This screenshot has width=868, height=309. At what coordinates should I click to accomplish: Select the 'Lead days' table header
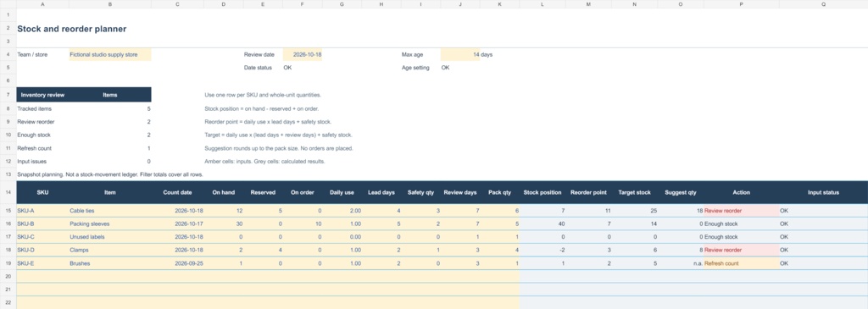point(381,192)
